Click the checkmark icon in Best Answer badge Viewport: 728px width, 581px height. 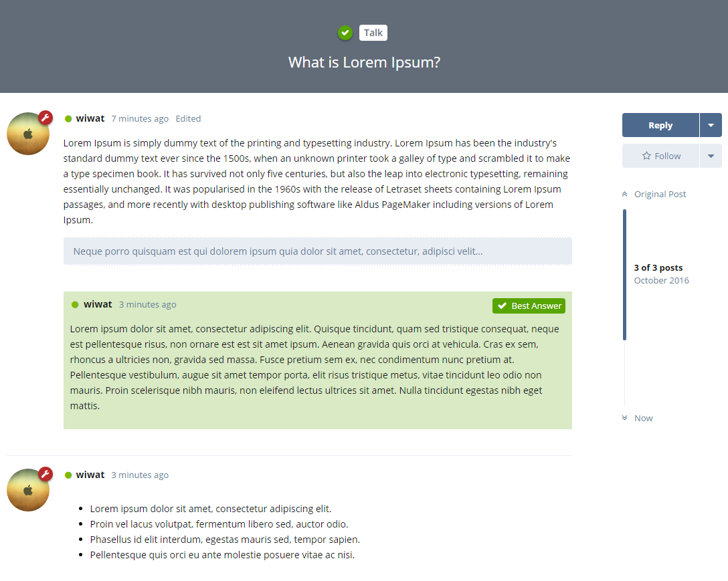coord(502,306)
